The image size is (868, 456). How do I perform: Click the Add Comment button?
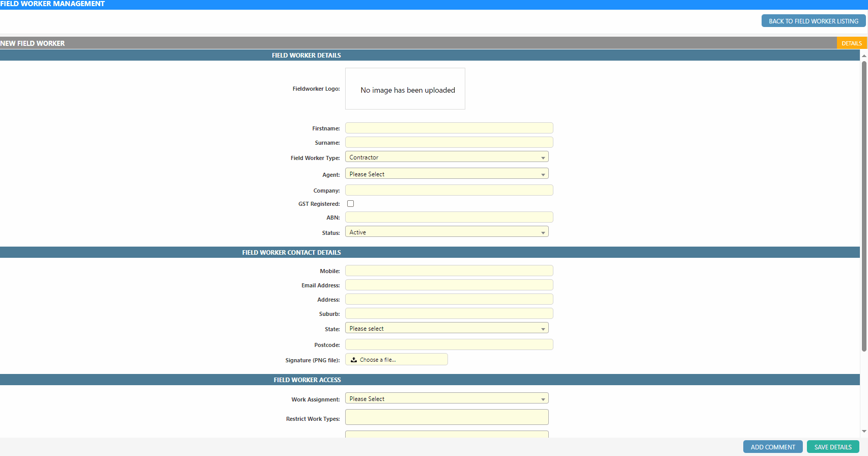point(773,447)
